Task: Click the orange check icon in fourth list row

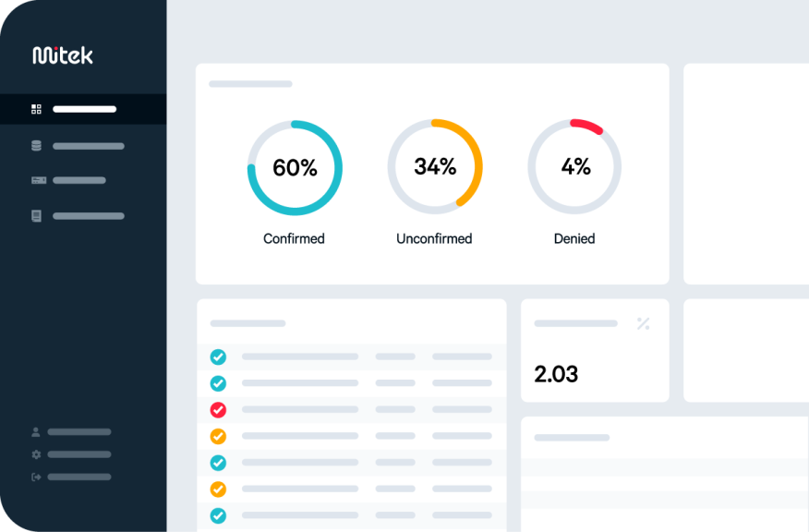Action: (218, 436)
